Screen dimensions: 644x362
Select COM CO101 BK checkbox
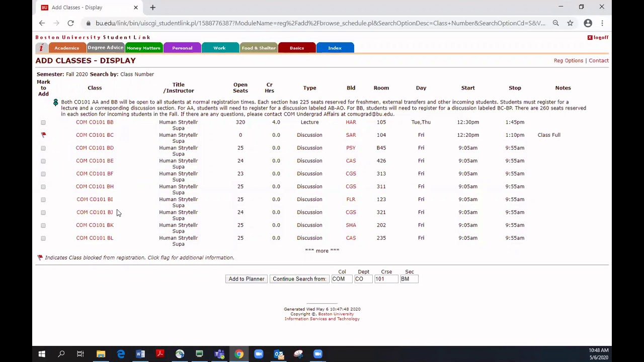pyautogui.click(x=43, y=225)
